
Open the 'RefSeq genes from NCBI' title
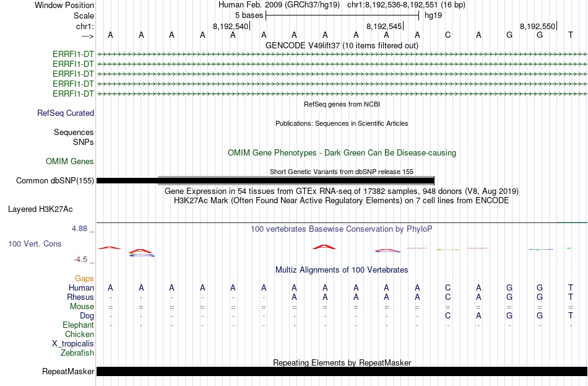pyautogui.click(x=342, y=104)
